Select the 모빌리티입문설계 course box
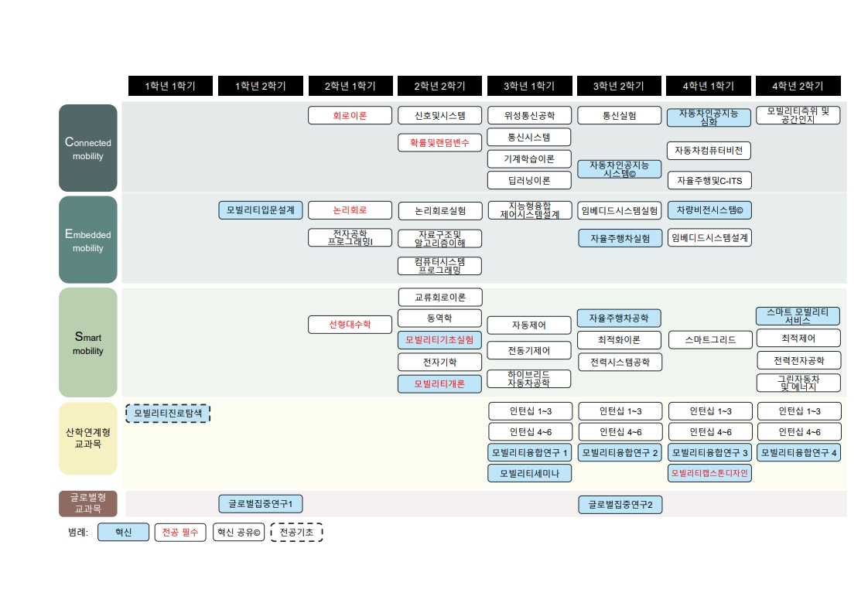 [x=260, y=210]
